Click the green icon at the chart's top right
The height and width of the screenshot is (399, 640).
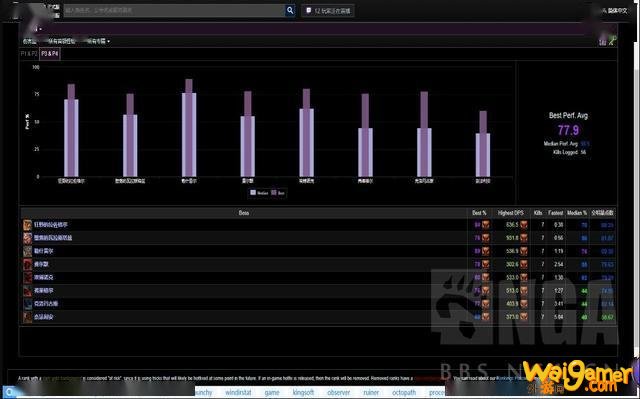[x=611, y=41]
